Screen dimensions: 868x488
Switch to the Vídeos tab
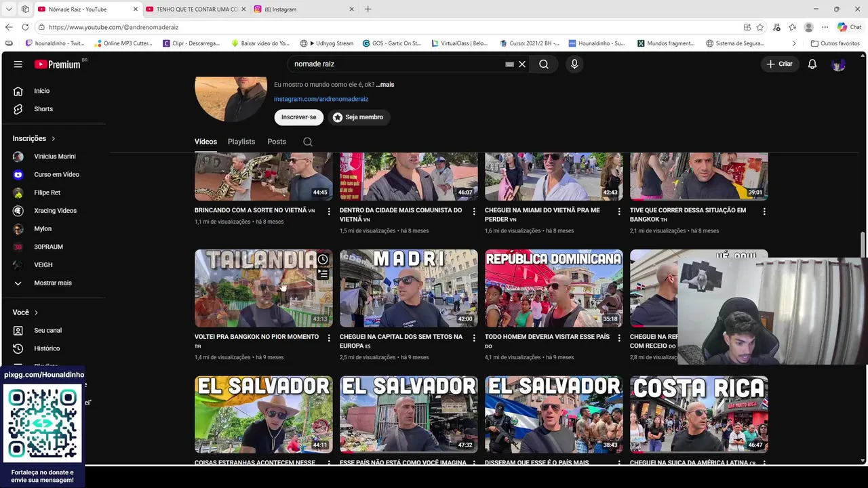click(x=205, y=142)
